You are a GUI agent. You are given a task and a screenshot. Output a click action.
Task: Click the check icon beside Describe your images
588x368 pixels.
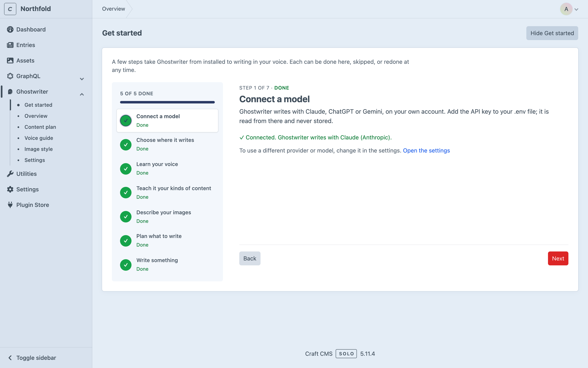(126, 217)
